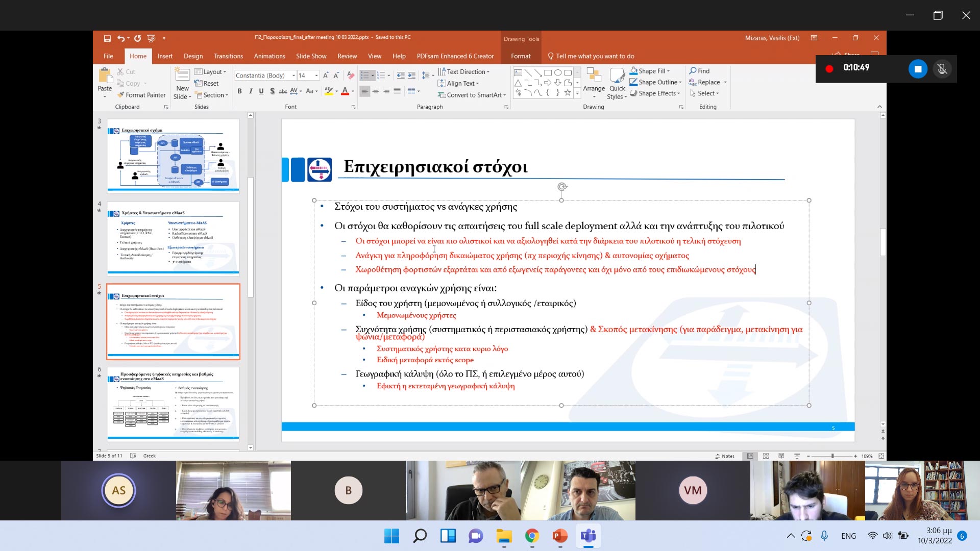Switch to the Insert tab
This screenshot has height=551, width=980.
(165, 56)
